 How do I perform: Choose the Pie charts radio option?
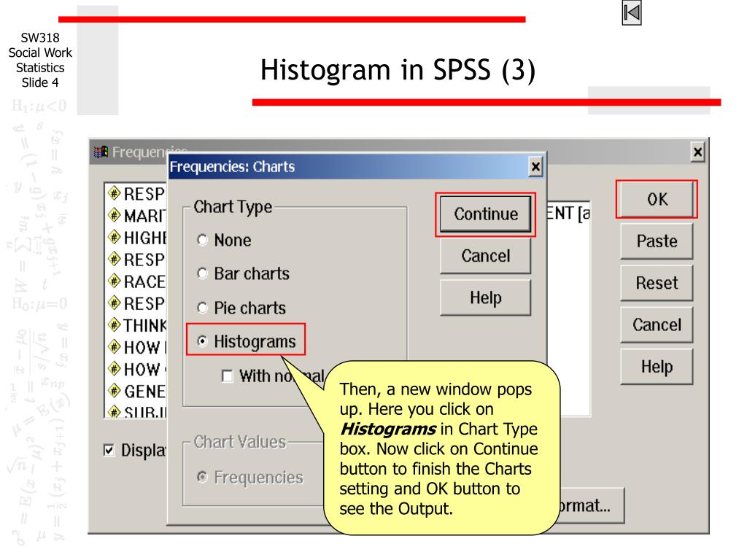pyautogui.click(x=203, y=308)
